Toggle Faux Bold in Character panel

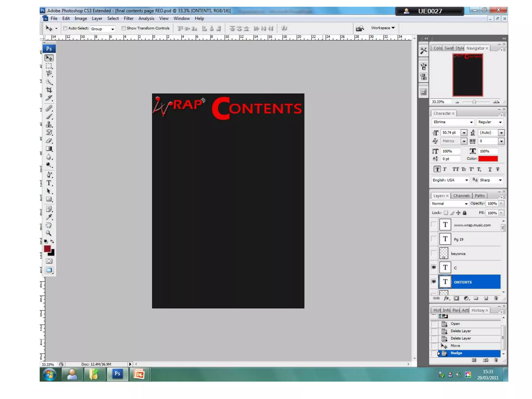pyautogui.click(x=437, y=169)
